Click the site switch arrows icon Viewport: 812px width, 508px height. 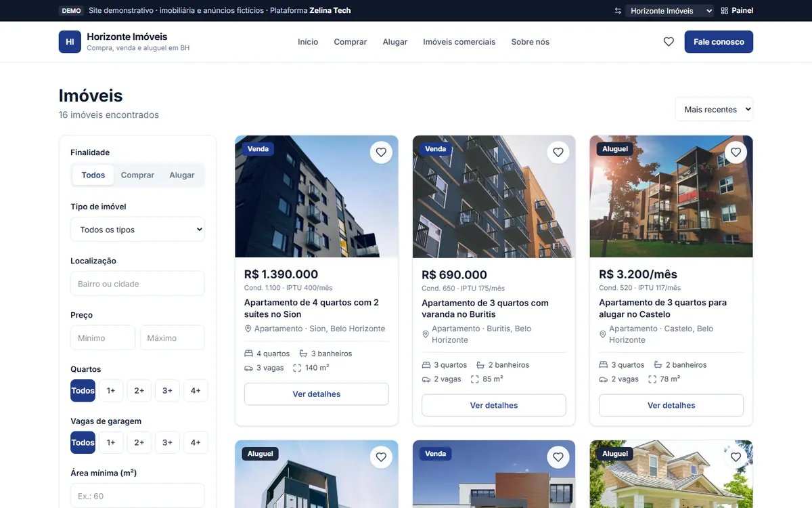618,11
